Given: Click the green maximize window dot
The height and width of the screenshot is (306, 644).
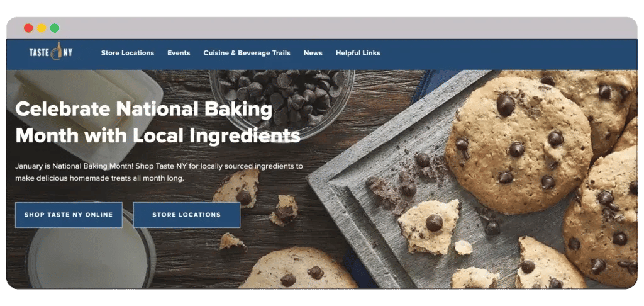Looking at the screenshot, I should point(55,28).
